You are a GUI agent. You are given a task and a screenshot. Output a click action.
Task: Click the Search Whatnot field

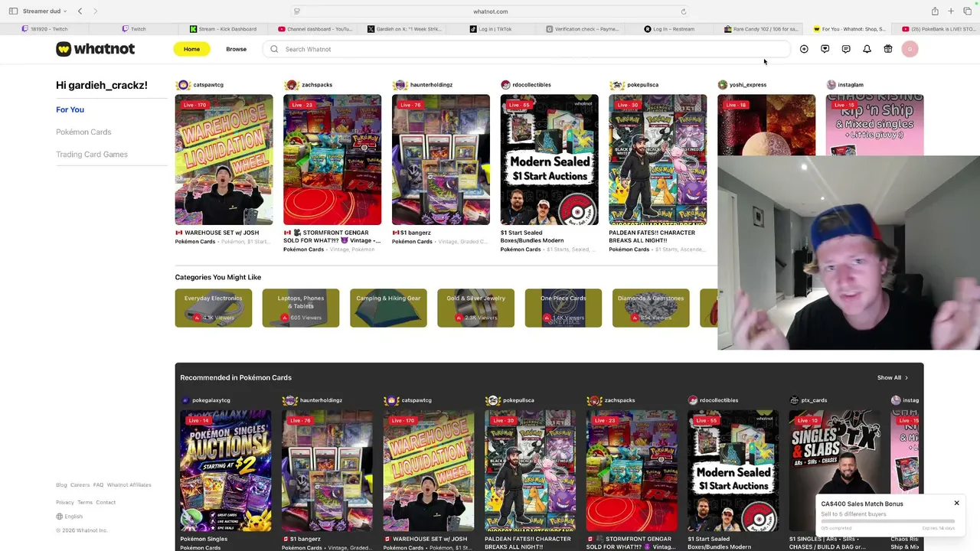(x=528, y=49)
